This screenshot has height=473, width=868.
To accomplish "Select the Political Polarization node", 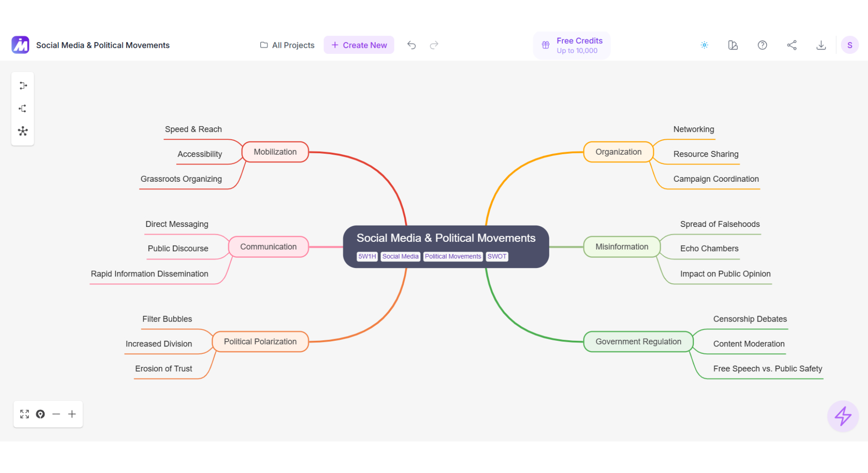I will pyautogui.click(x=260, y=342).
